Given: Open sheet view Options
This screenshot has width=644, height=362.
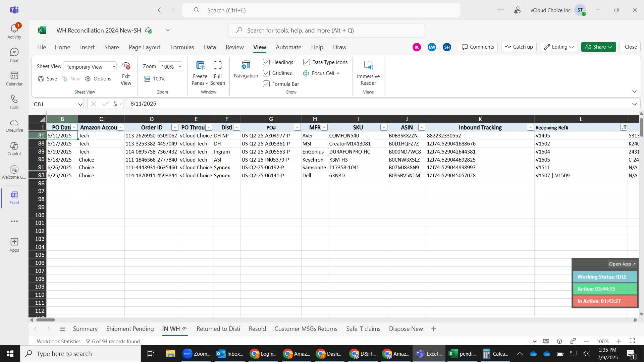Looking at the screenshot, I should click(x=98, y=79).
